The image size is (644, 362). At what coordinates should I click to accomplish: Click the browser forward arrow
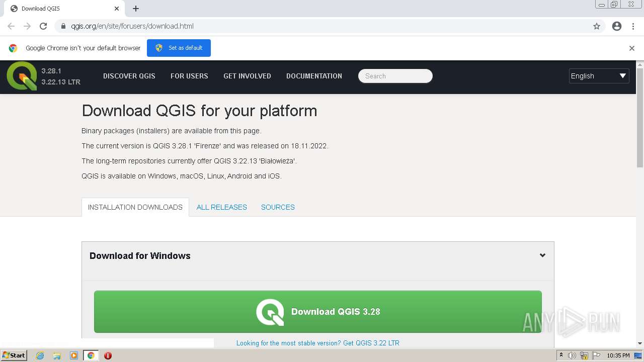(27, 26)
